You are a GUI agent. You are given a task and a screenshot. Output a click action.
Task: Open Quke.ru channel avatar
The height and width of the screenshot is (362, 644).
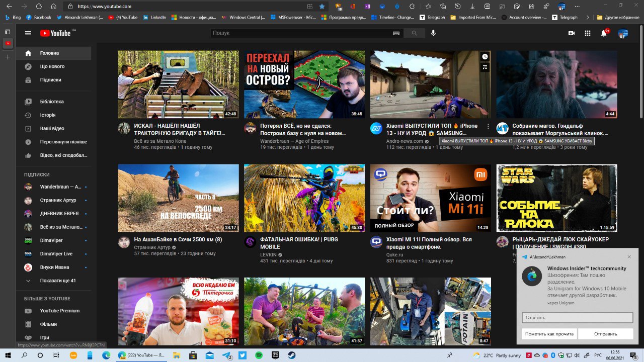(376, 242)
